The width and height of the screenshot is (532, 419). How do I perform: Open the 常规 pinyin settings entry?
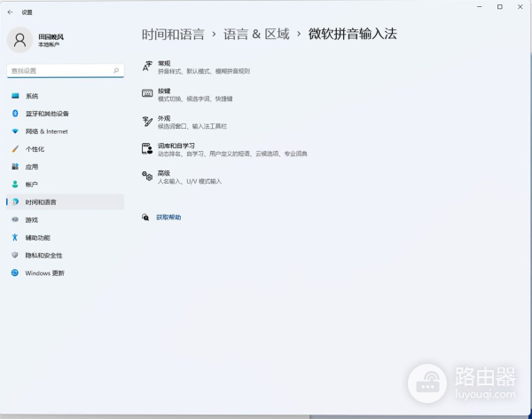click(196, 67)
